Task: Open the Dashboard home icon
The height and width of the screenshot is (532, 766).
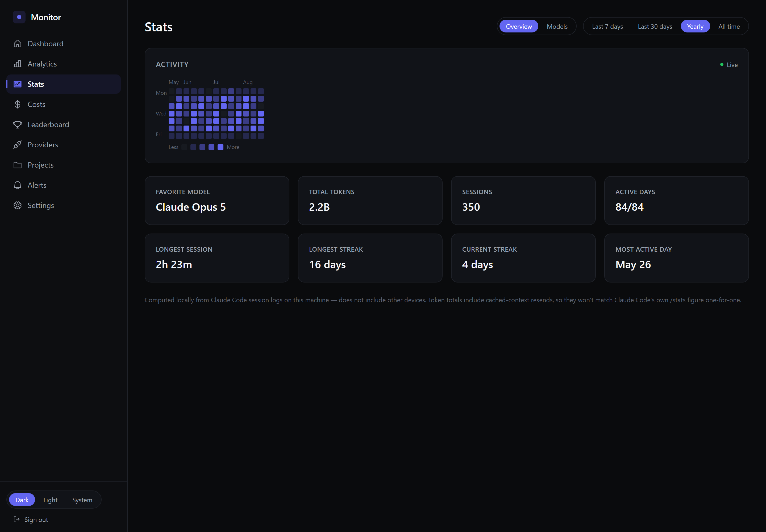Action: pyautogui.click(x=18, y=44)
